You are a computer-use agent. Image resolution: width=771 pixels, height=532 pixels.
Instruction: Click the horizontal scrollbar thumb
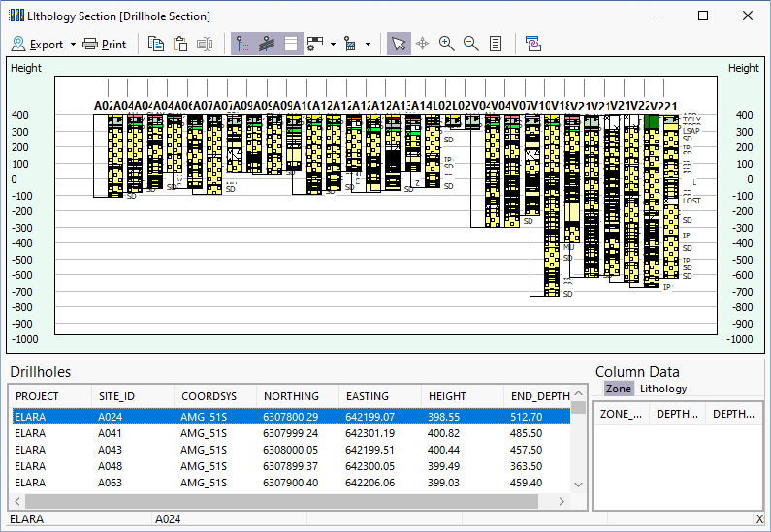pos(282,501)
